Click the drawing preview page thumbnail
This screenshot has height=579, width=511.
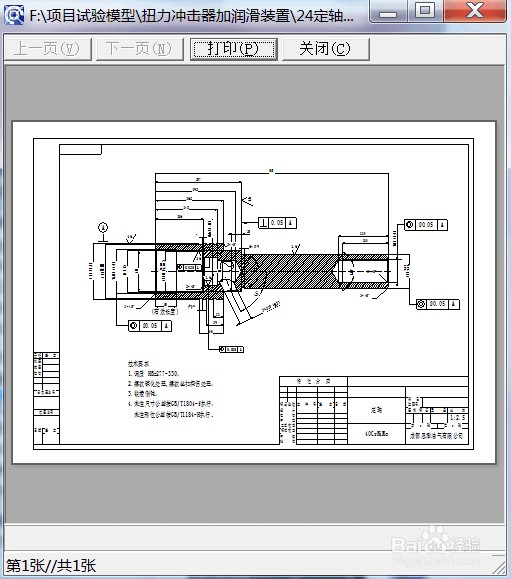(254, 292)
